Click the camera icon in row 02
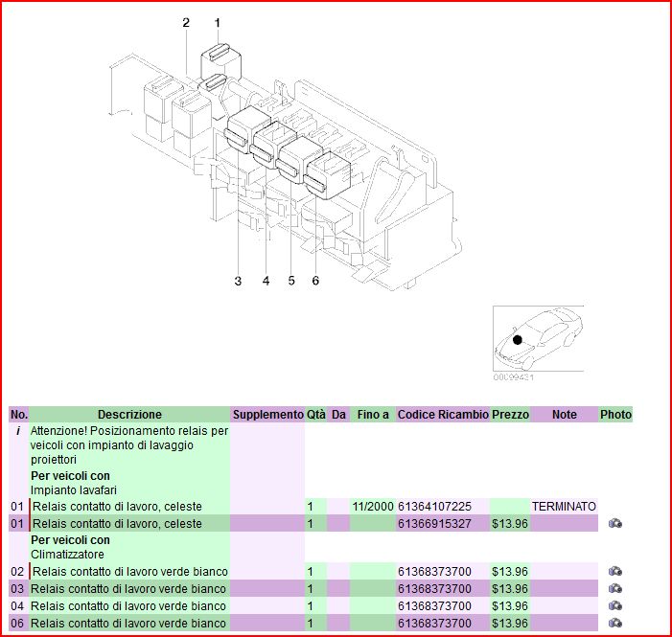Image resolution: width=672 pixels, height=637 pixels. [x=615, y=572]
